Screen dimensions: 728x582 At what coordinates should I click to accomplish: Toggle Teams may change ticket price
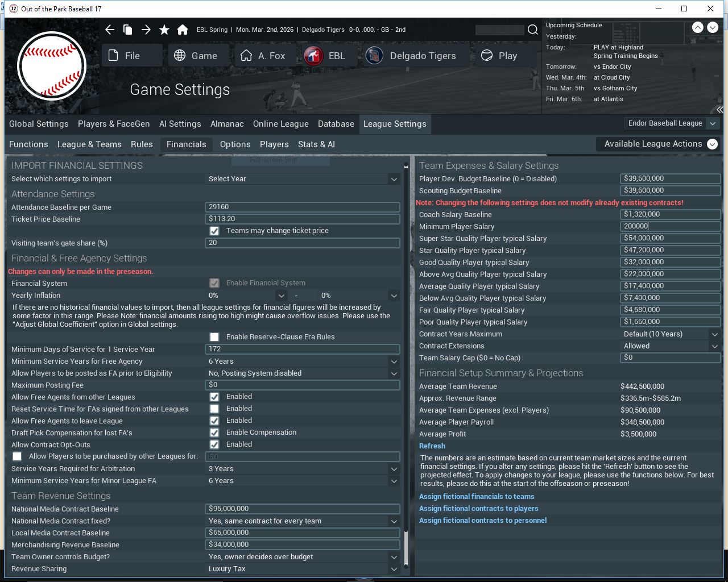pyautogui.click(x=214, y=231)
